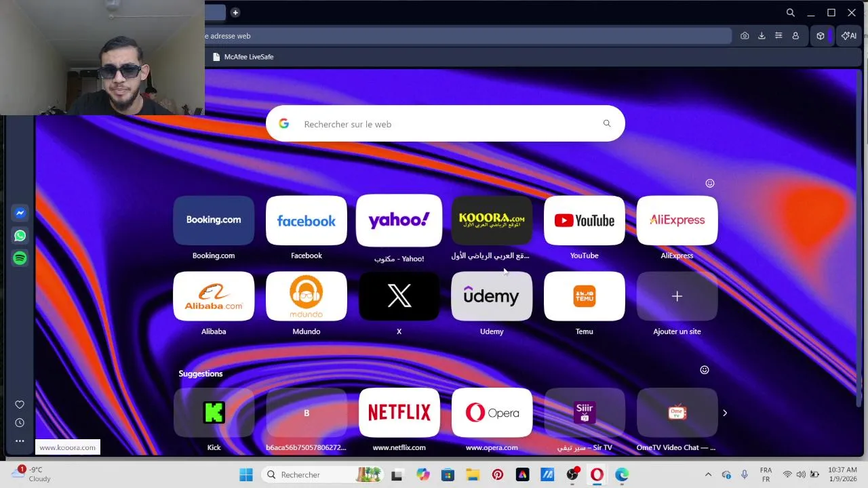
Task: Open the Siir TV suggestion tile
Action: click(585, 413)
